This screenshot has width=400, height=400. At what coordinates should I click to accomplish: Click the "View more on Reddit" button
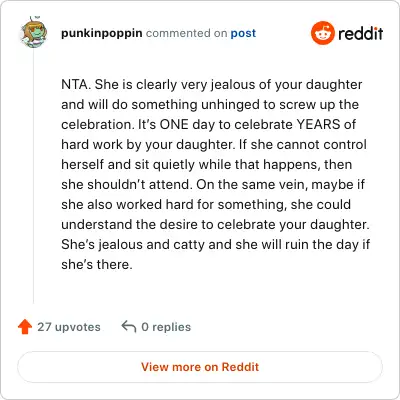pyautogui.click(x=200, y=367)
